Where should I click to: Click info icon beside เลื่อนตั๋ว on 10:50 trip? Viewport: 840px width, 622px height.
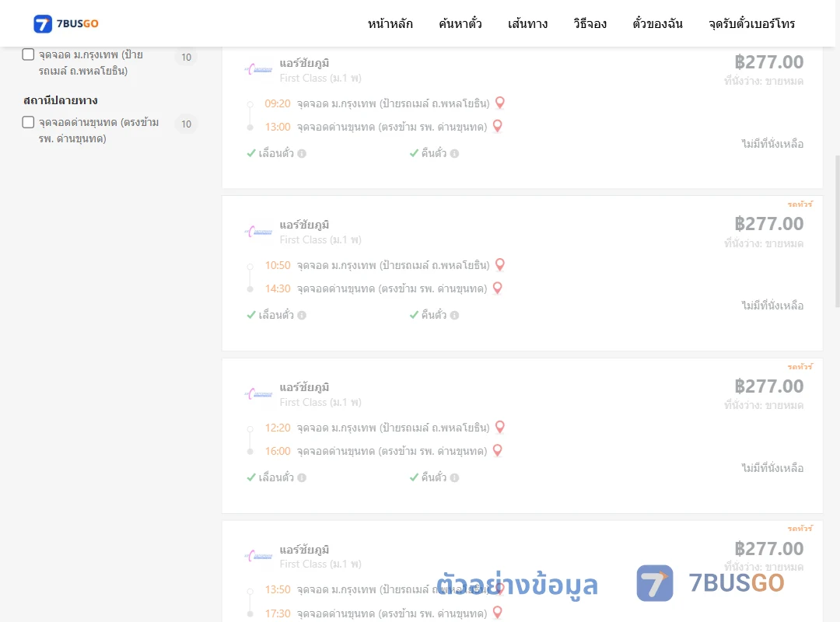[302, 316]
